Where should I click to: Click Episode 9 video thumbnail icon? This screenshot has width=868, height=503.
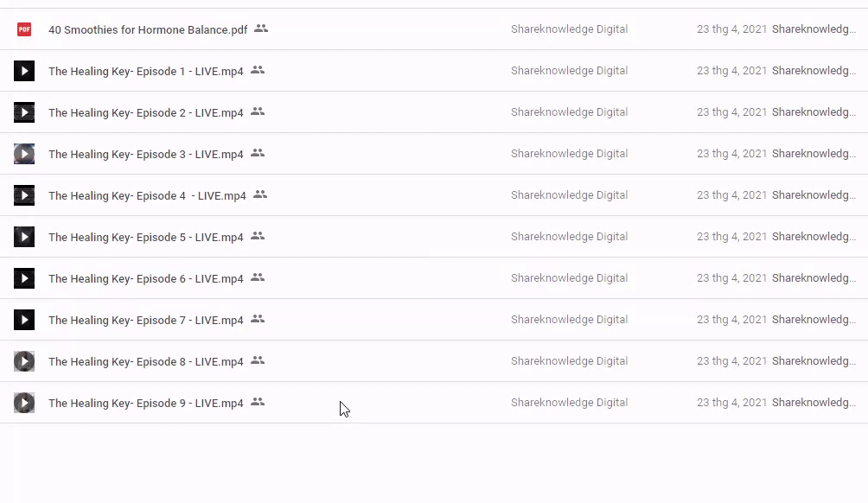[24, 403]
